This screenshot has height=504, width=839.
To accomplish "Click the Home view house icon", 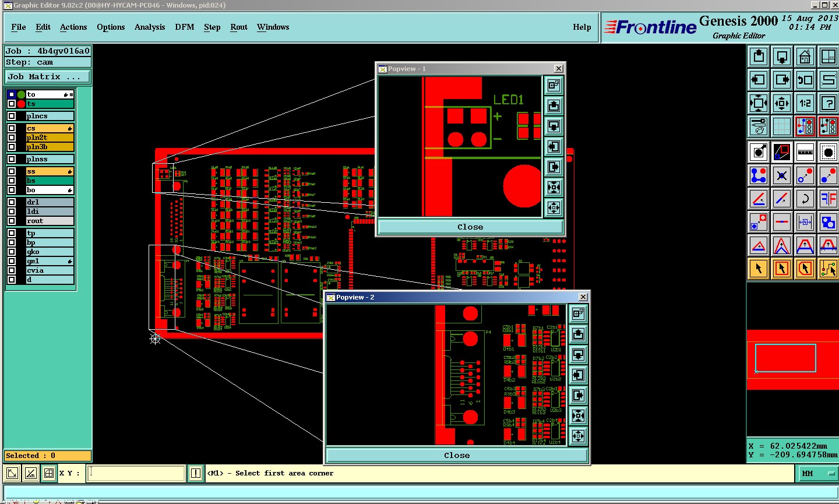I will 805,57.
